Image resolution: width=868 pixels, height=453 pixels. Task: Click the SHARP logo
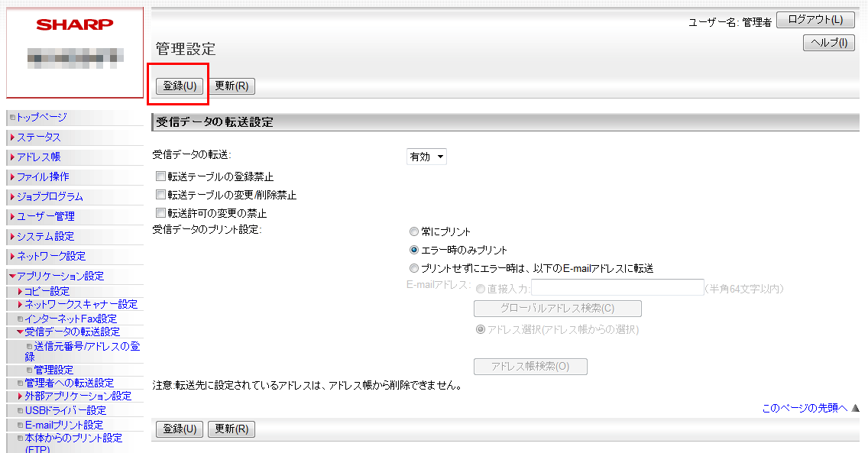point(74,24)
